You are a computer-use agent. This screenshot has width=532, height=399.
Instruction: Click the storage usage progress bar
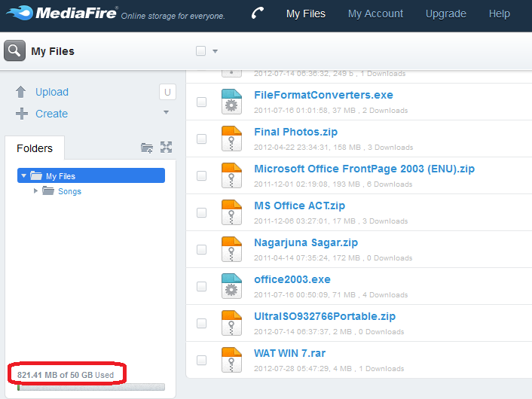point(91,387)
